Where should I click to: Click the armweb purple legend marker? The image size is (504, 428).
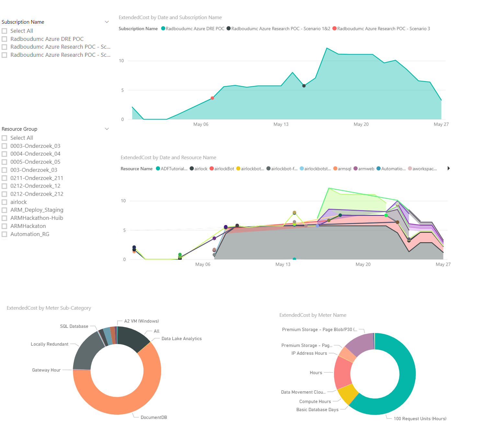pos(356,169)
